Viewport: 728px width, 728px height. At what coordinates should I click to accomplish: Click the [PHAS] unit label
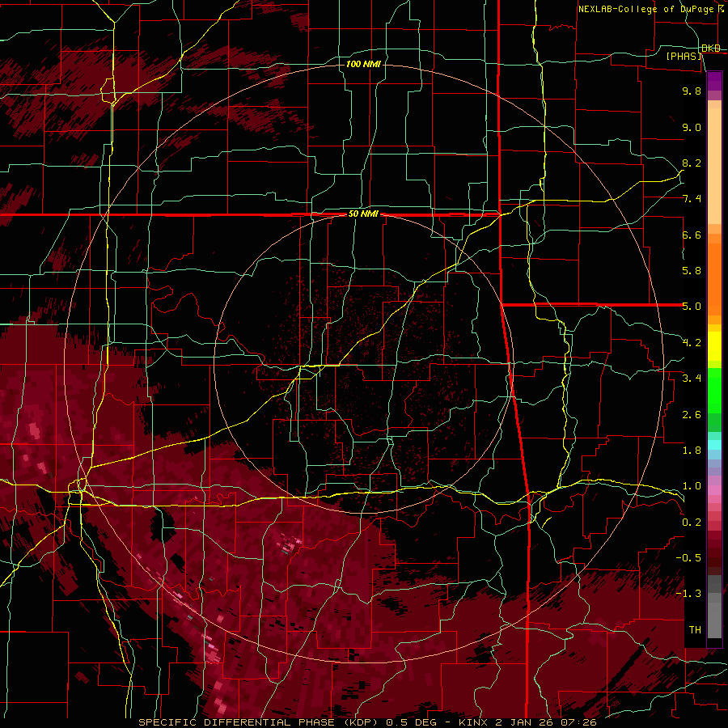pyautogui.click(x=684, y=56)
